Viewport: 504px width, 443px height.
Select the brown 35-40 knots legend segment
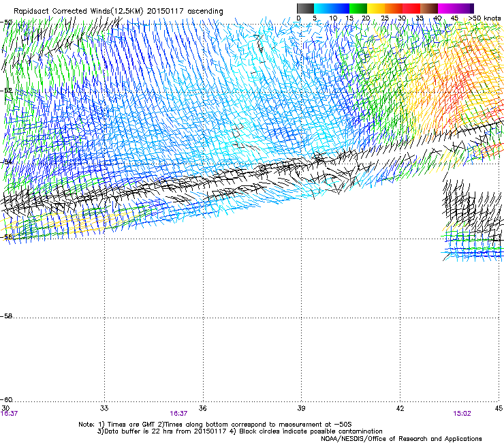429,8
